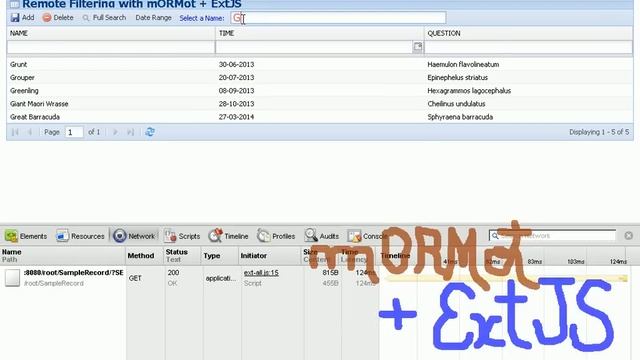This screenshot has width=640, height=360.
Task: Go to previous page in paging toolbar
Action: 29,132
